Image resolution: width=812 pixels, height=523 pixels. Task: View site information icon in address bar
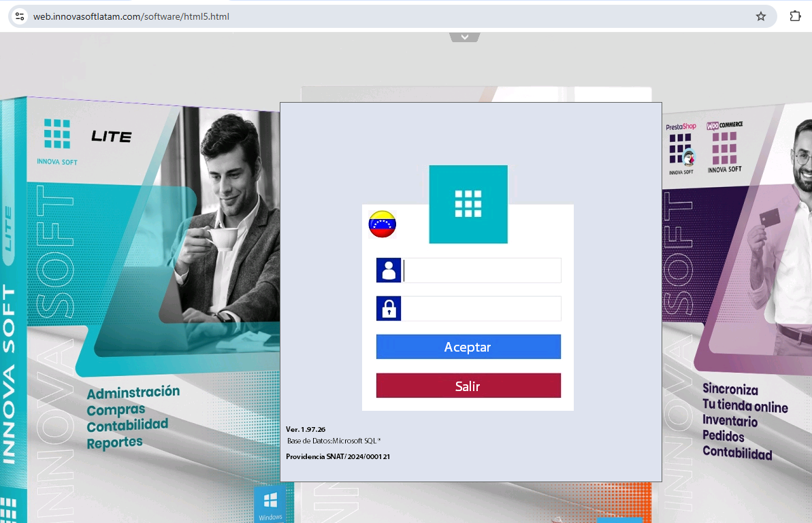pos(19,16)
